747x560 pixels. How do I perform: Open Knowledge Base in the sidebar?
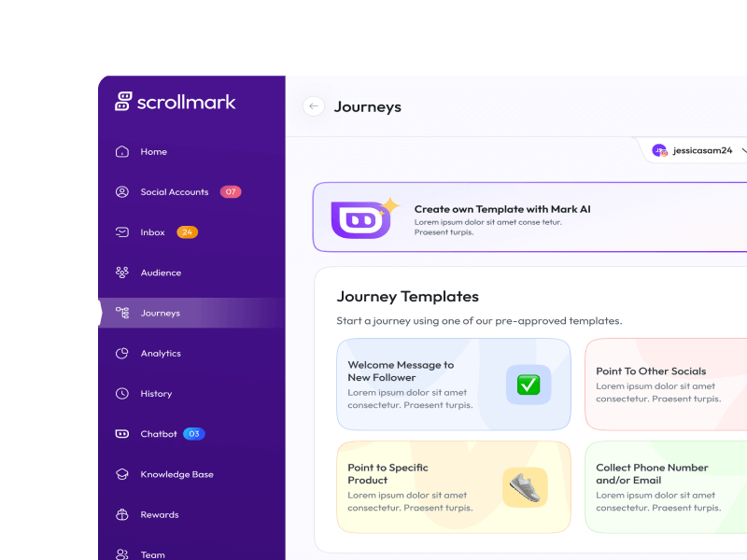(191, 474)
